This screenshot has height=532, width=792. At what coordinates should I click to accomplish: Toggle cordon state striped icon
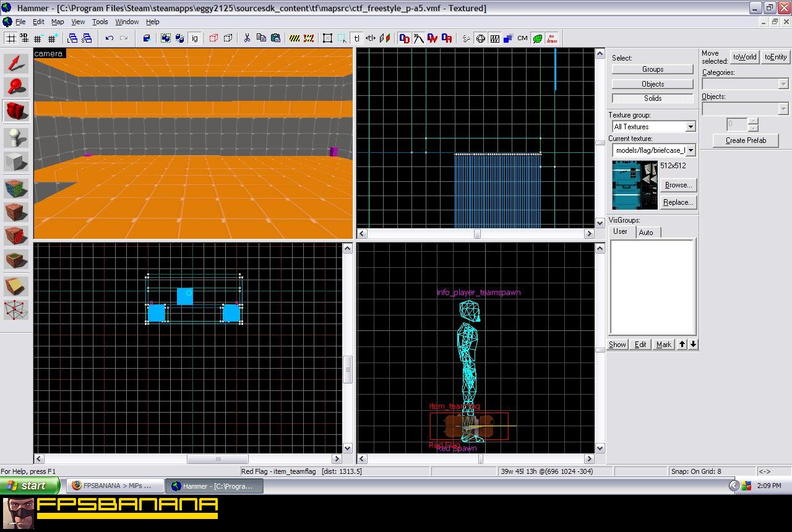[295, 38]
